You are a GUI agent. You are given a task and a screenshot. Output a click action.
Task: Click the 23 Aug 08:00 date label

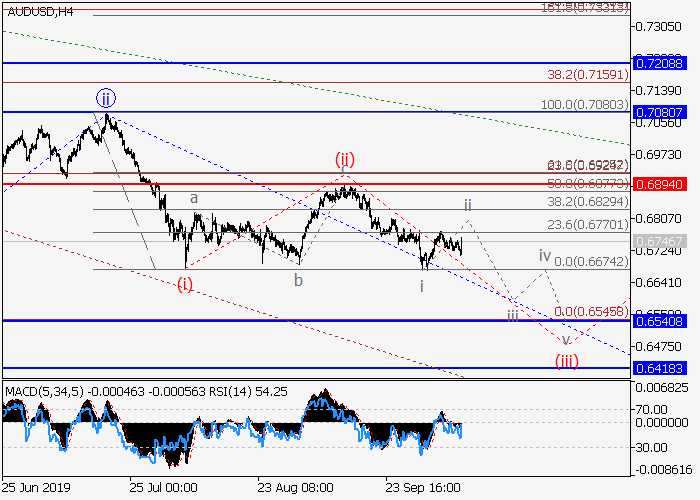click(x=295, y=488)
